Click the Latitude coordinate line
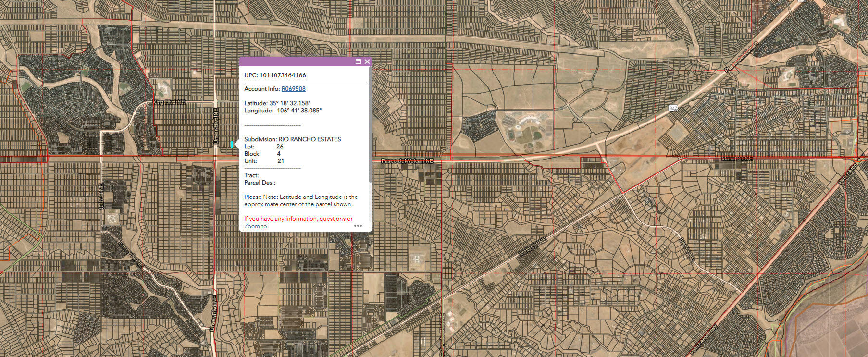The width and height of the screenshot is (868, 357). 277,103
